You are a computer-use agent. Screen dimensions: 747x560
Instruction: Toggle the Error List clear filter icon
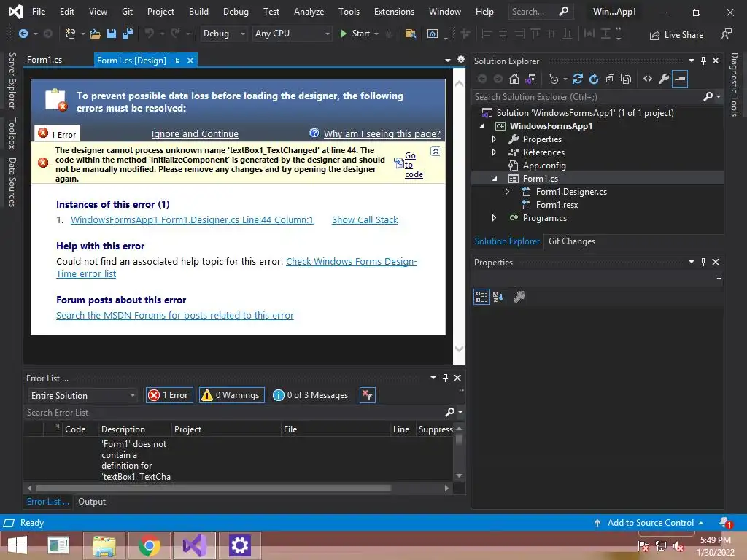368,395
